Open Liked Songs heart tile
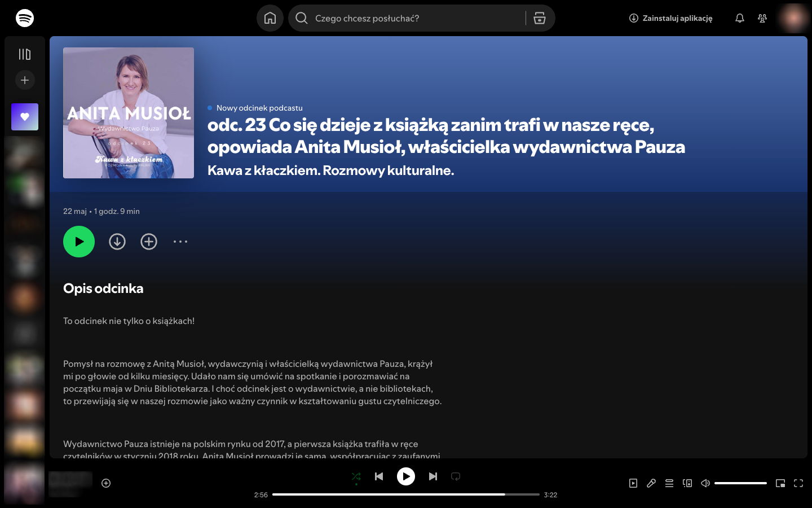This screenshot has height=508, width=812. point(25,117)
